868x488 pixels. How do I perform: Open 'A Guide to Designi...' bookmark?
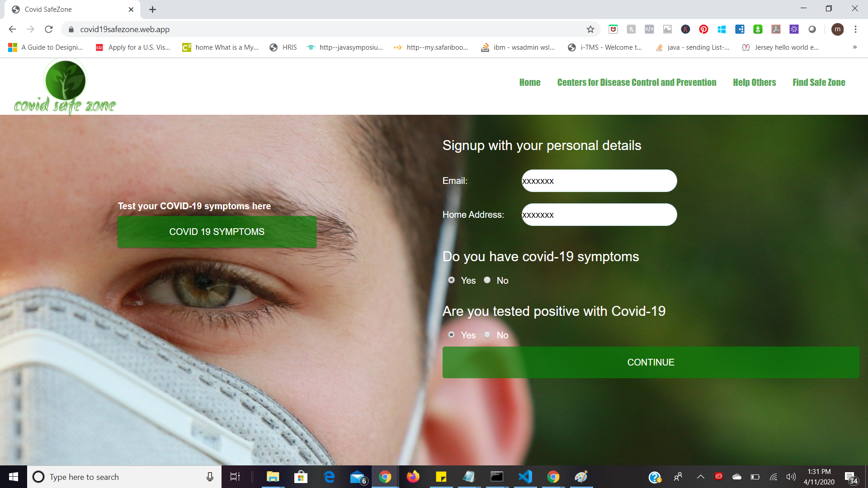(x=46, y=47)
